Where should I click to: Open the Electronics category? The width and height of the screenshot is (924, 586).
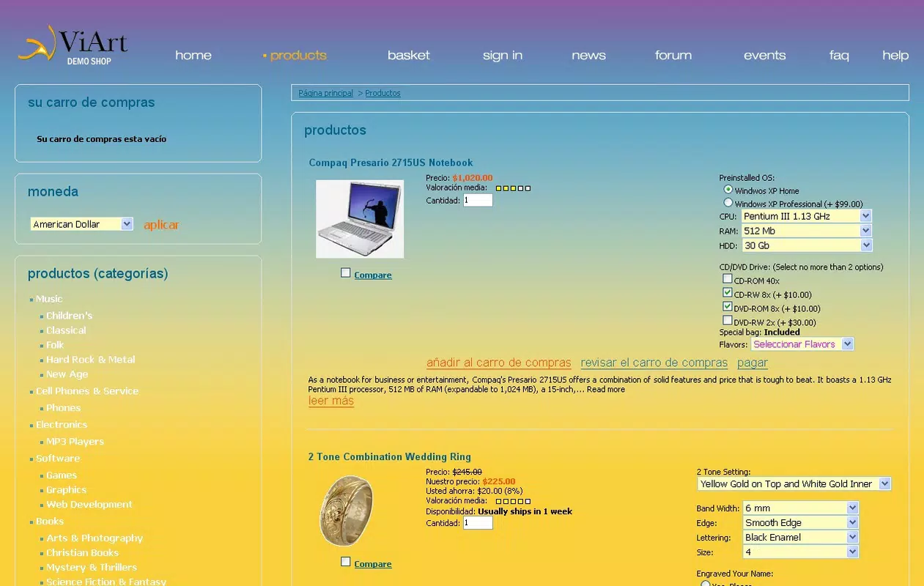click(x=62, y=425)
